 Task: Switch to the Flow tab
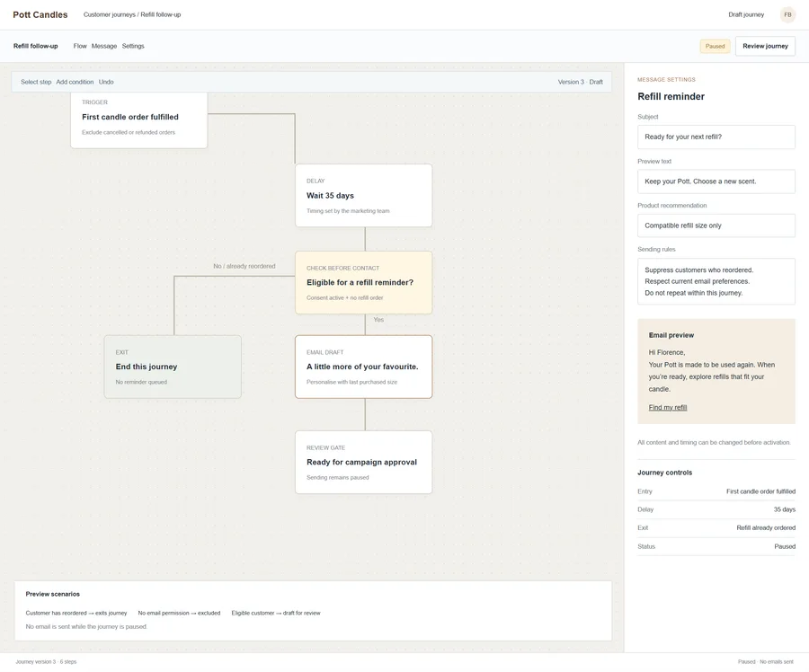(x=80, y=46)
